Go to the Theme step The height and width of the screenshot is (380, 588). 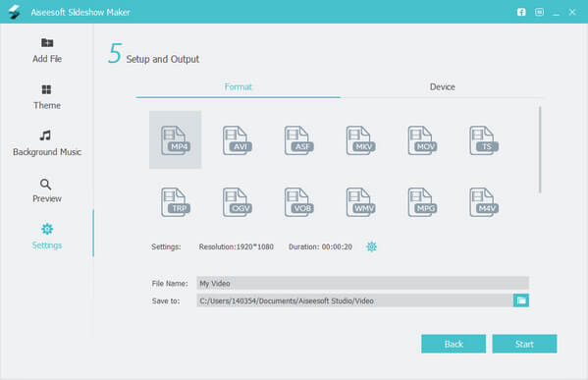point(47,97)
